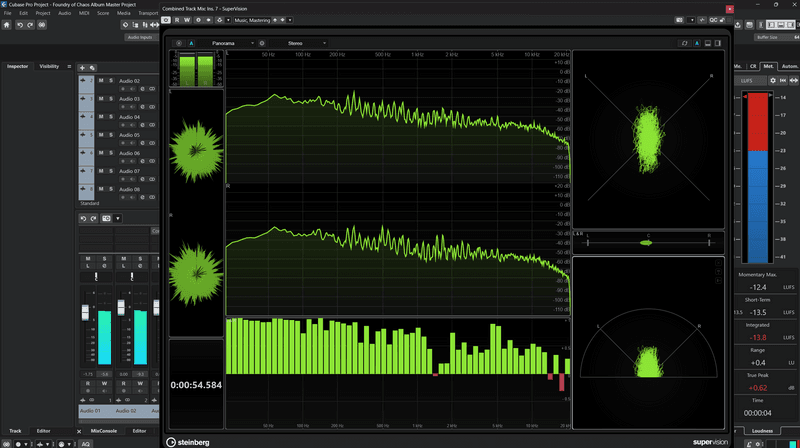
Task: Click the SuperVision horizontal split layout icon
Action: click(x=708, y=43)
